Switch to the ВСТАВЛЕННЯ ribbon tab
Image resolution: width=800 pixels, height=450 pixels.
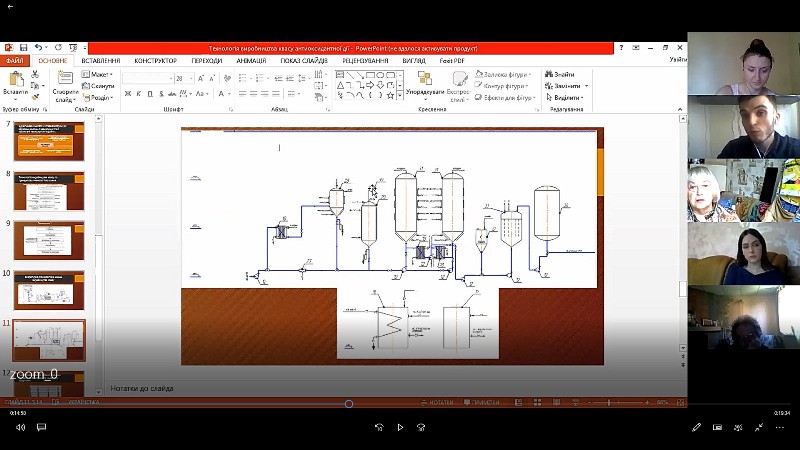pos(100,60)
